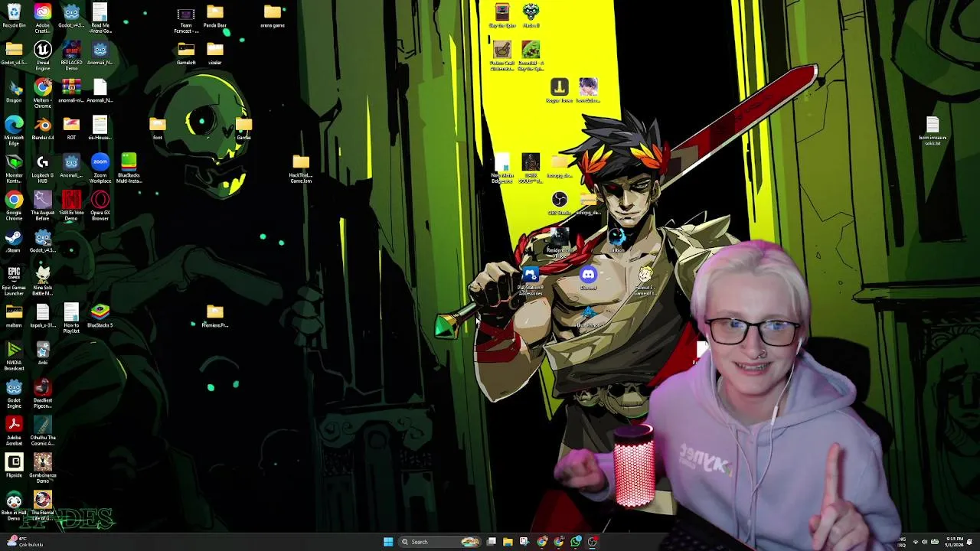Open the Recycle Bin icon
Viewport: 980px width, 551px height.
[14, 15]
